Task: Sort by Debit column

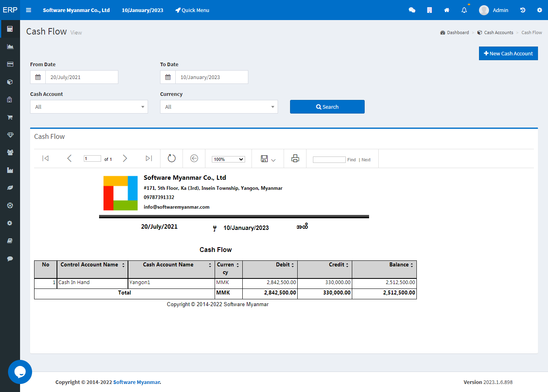Action: pos(292,265)
